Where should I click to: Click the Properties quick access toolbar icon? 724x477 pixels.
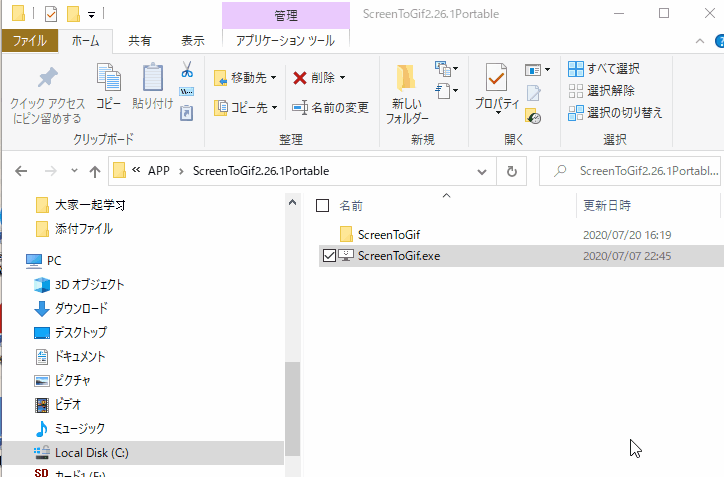[x=51, y=14]
